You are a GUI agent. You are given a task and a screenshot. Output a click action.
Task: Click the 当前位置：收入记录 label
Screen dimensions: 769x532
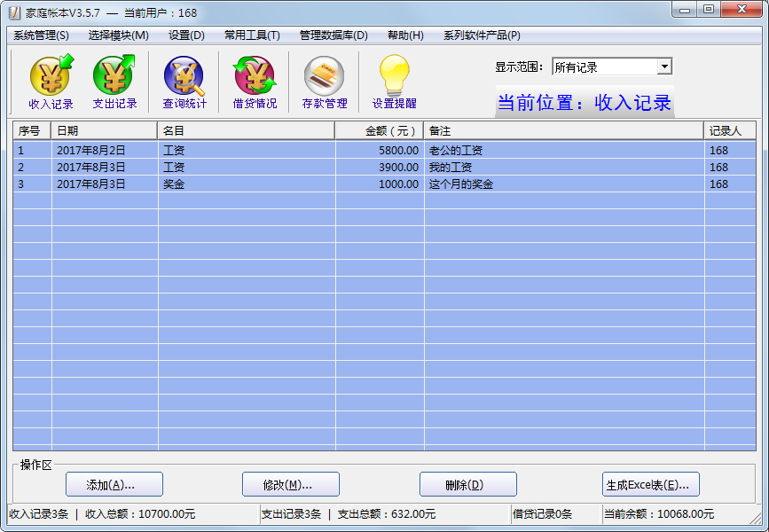click(585, 103)
